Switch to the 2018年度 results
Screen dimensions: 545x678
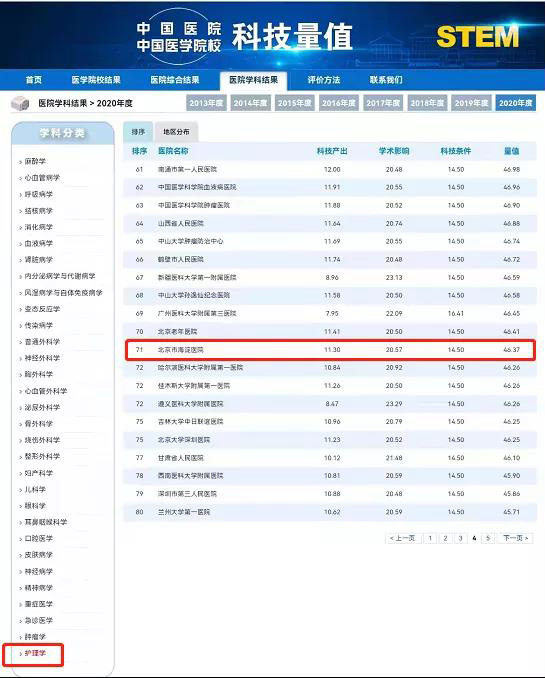click(x=427, y=103)
